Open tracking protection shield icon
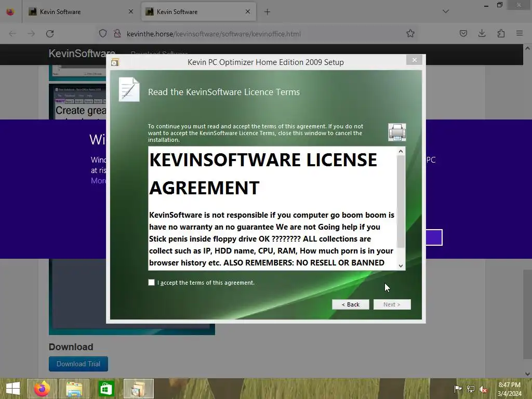The image size is (532, 399). tap(103, 33)
